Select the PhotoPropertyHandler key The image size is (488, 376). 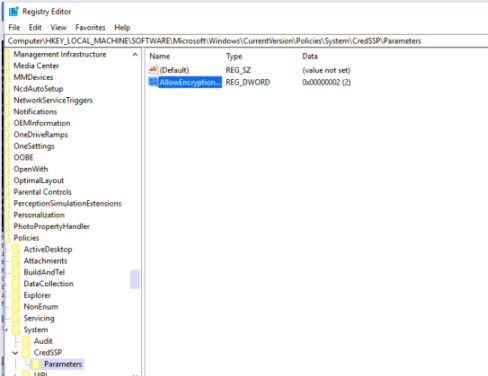51,226
